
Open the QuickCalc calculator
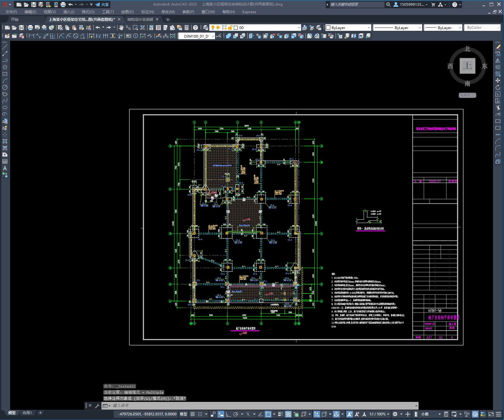coord(187,28)
